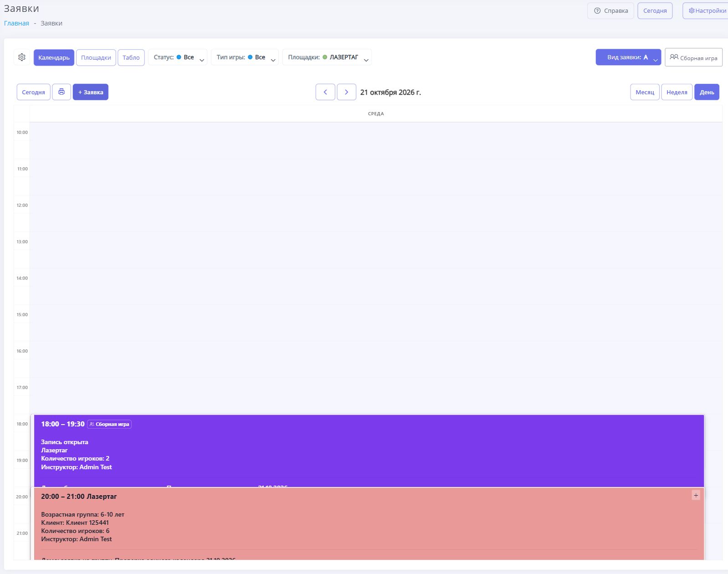Click Запись открыта text in purple event
Viewport: 728px width, 574px height.
coord(65,442)
